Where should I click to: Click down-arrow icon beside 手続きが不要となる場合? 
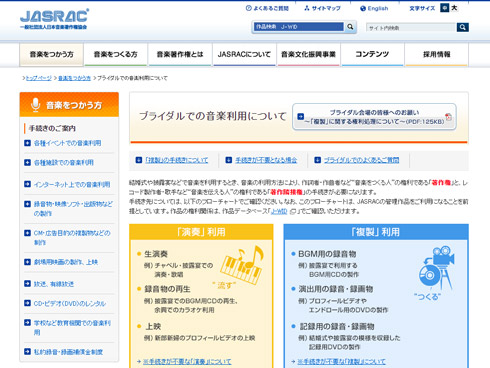[x=228, y=160]
